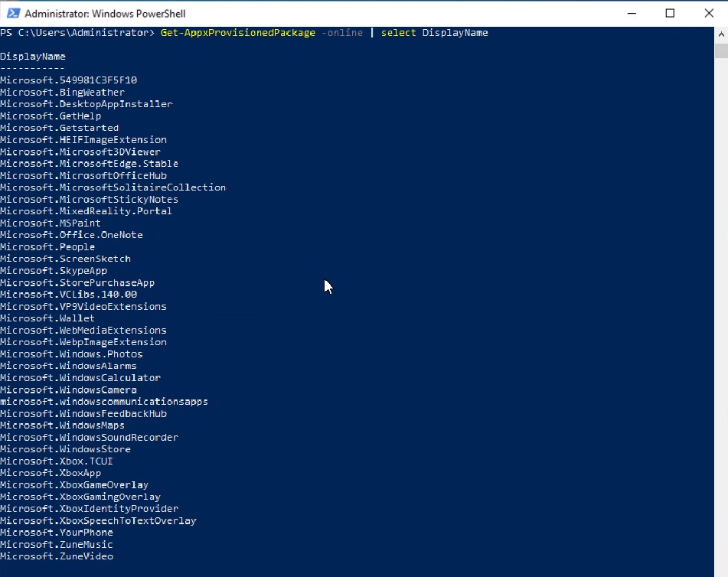
Task: Click the DisplayName column header
Action: (x=33, y=56)
